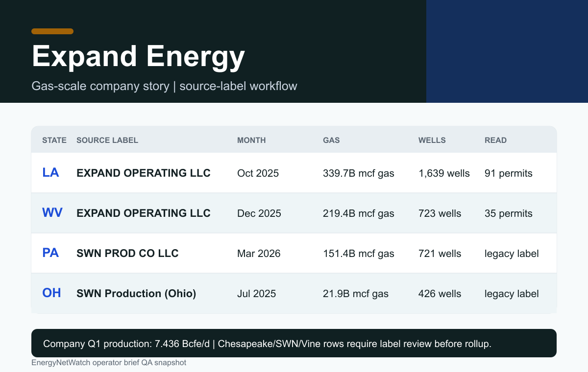Screen dimensions: 588x372
Task: Click the 21.9B mcf gas value
Action: click(356, 294)
